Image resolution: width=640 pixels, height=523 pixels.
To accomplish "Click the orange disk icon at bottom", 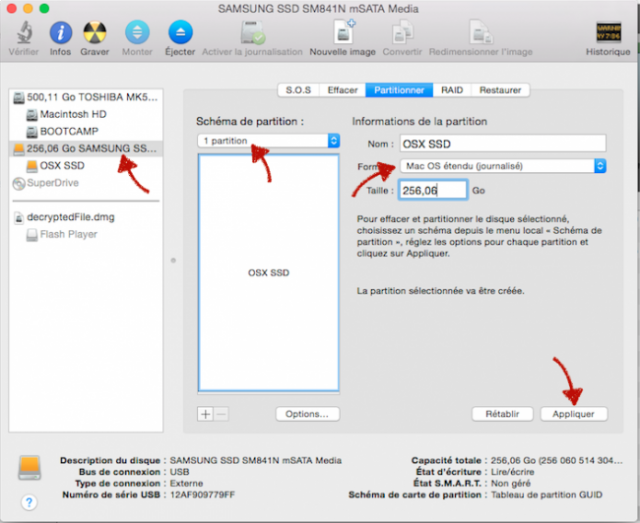I will 29,468.
